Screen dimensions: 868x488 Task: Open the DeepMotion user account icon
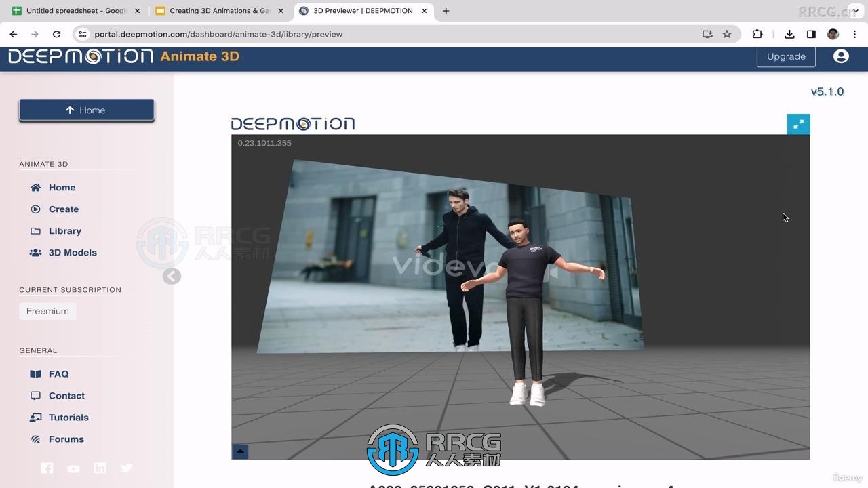841,56
